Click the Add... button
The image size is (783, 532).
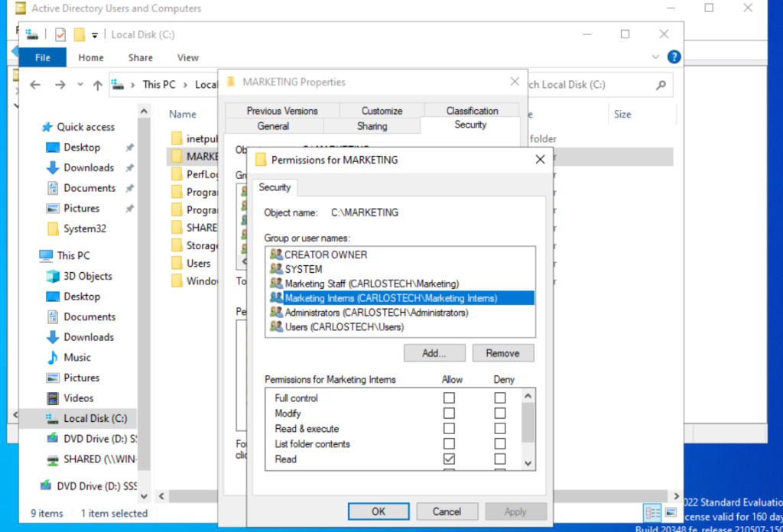[434, 353]
